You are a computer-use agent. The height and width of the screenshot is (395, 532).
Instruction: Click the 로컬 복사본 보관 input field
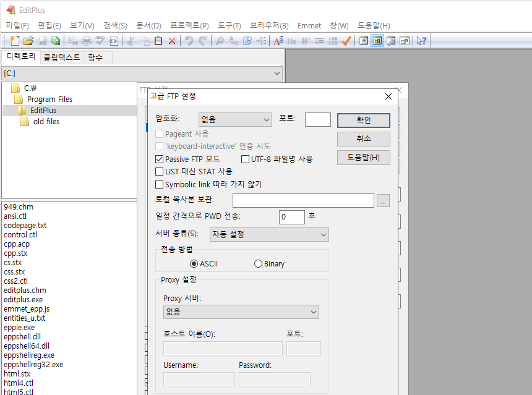pos(303,201)
